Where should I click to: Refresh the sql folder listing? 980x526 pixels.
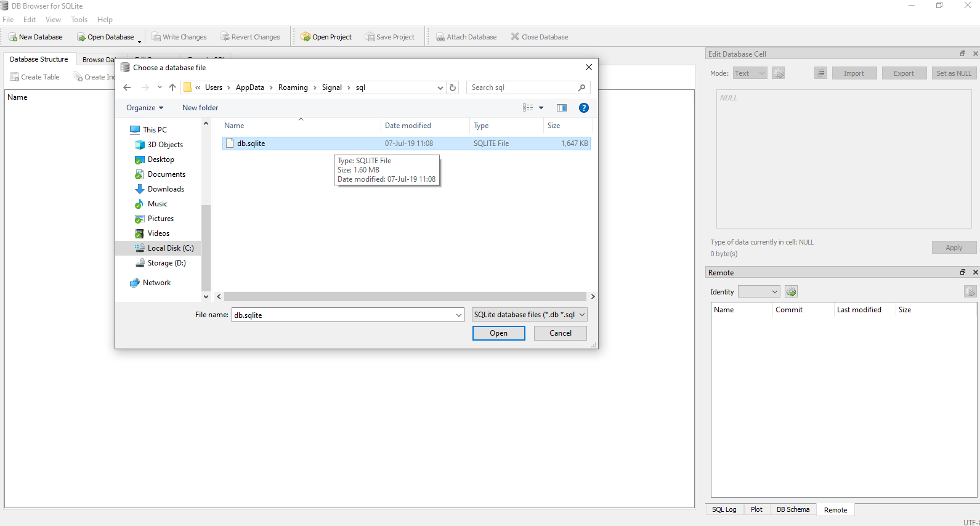pos(453,87)
